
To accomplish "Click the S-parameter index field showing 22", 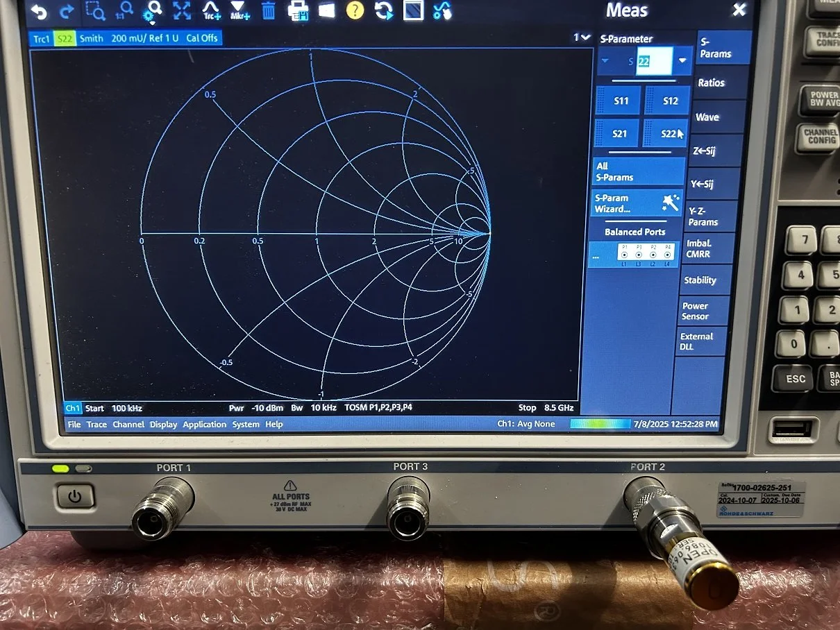I will click(653, 62).
